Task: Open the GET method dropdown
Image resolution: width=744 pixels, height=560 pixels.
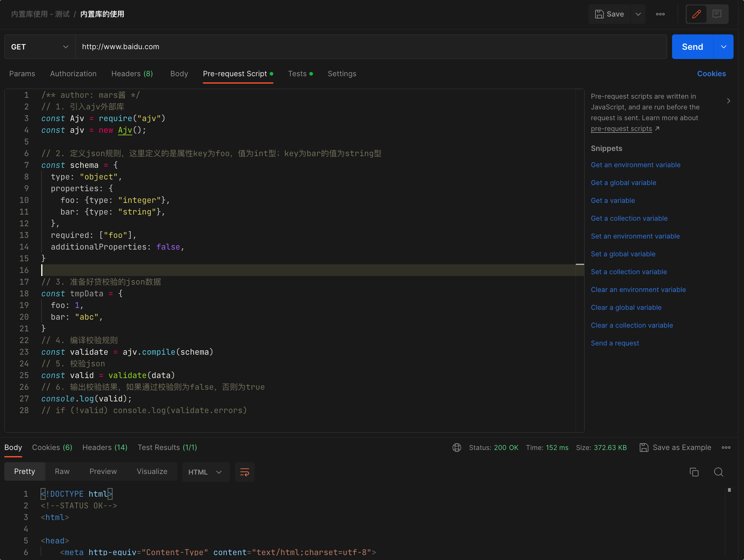Action: (40, 47)
